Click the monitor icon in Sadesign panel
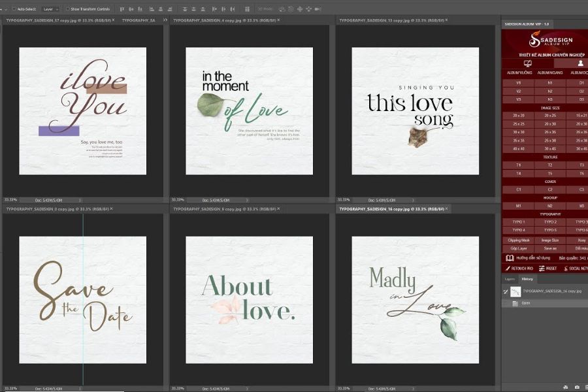This screenshot has height=392, width=588. point(527,63)
